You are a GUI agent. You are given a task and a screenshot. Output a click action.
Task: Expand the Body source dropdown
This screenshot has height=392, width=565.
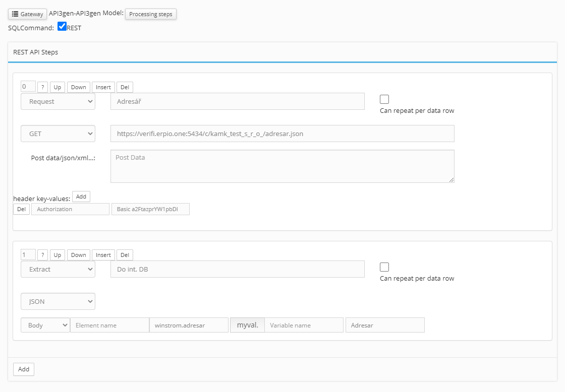pos(45,325)
